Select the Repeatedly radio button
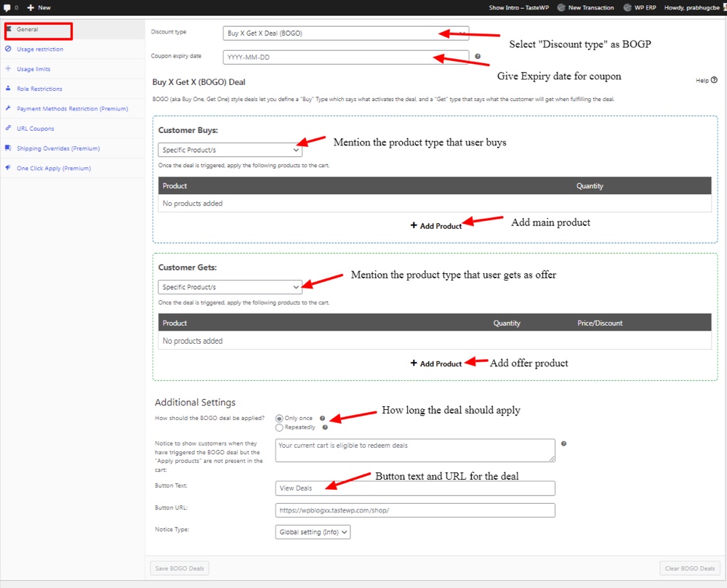This screenshot has width=727, height=588. pyautogui.click(x=279, y=427)
